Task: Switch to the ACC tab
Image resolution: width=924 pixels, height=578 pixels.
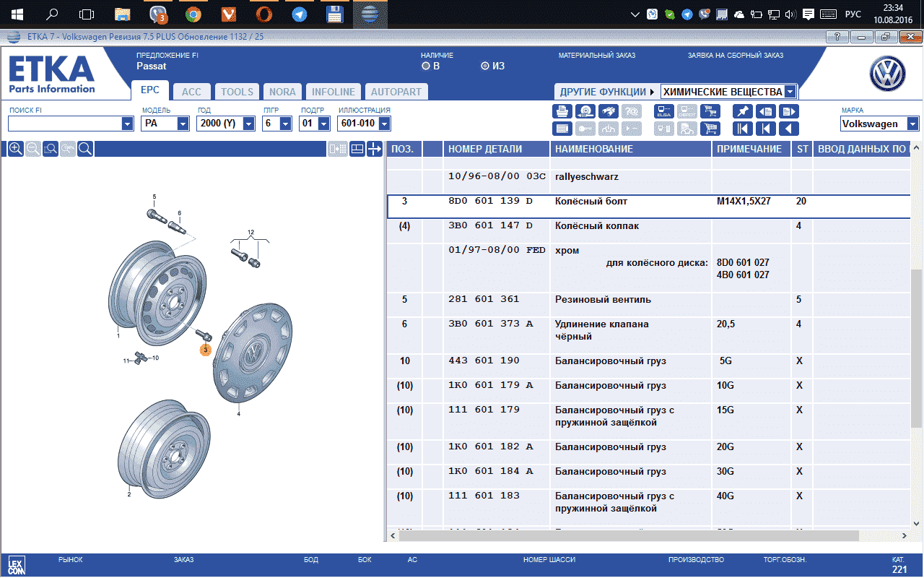Action: (x=191, y=92)
